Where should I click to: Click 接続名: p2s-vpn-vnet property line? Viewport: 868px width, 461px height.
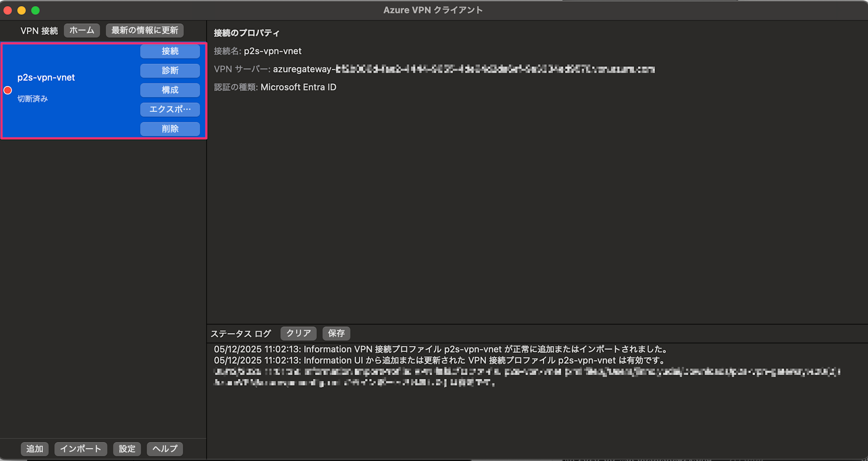click(258, 51)
